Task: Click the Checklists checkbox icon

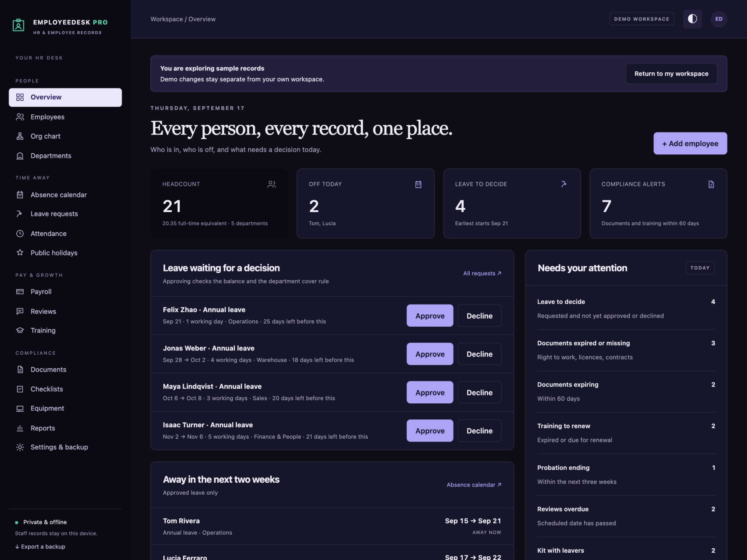Action: 20,389
